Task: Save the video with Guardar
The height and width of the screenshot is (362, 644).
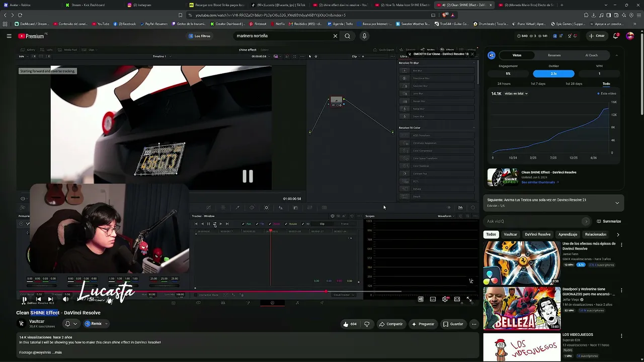Action: [x=453, y=324]
